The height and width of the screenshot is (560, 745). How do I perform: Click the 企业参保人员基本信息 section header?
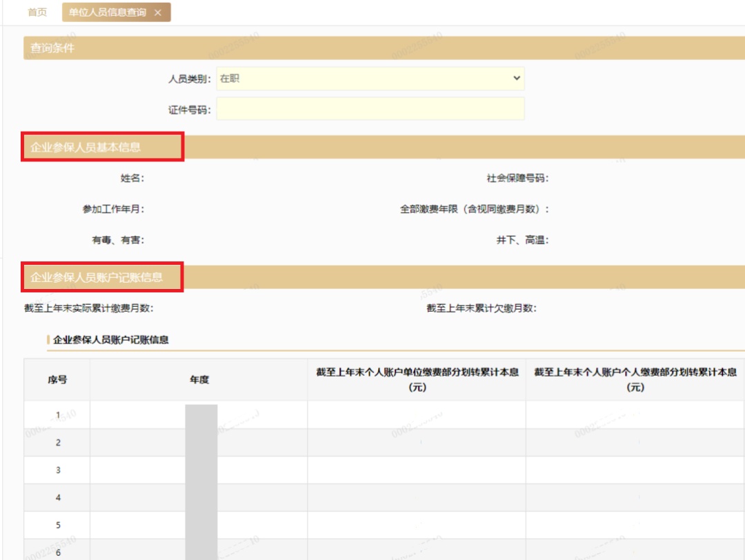coord(384,148)
